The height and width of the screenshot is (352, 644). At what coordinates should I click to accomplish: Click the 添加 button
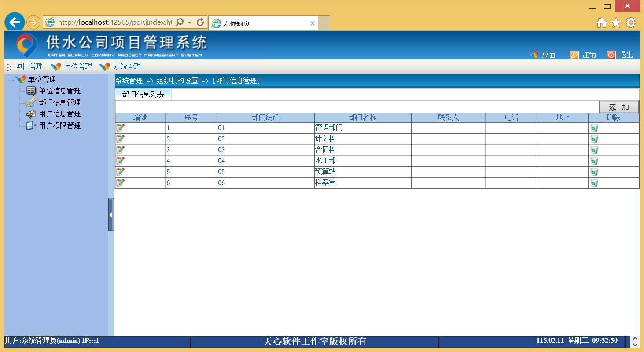pos(618,107)
